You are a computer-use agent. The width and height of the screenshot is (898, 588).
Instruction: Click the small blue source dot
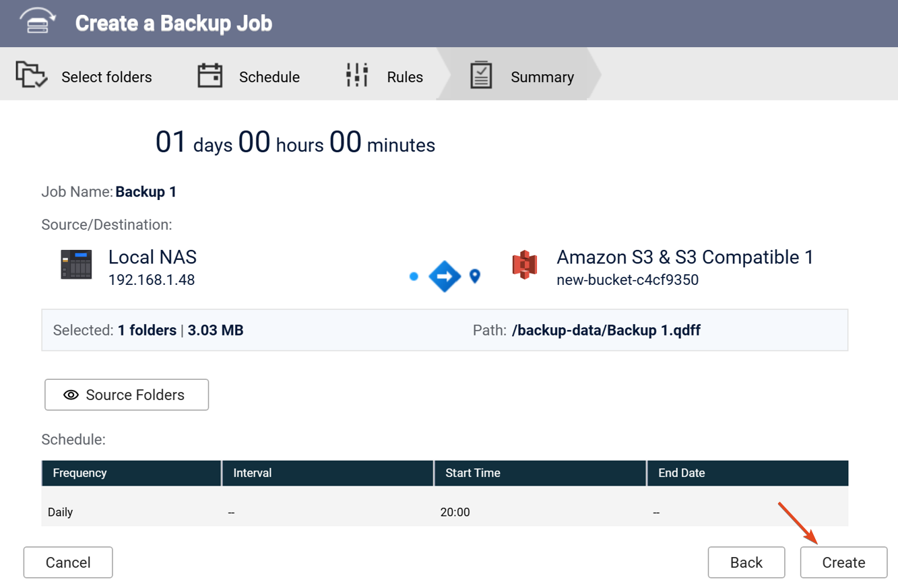tap(414, 276)
